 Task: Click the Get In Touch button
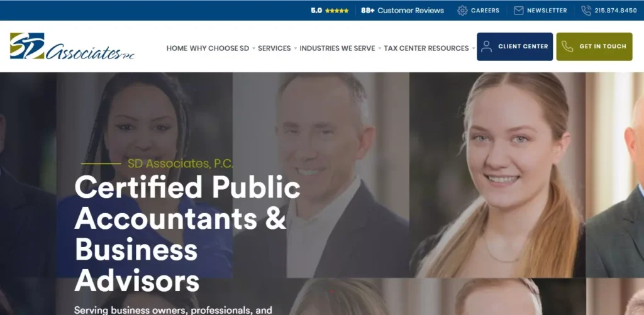point(594,47)
